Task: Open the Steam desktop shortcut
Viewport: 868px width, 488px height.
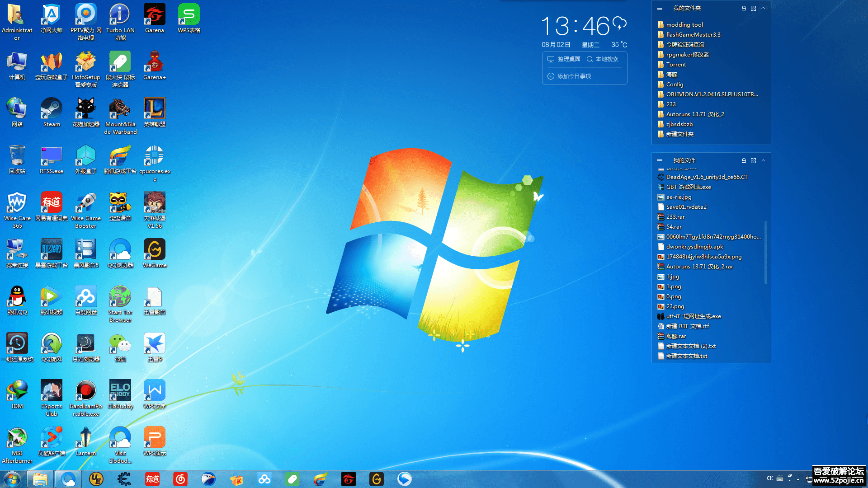Action: coord(52,113)
